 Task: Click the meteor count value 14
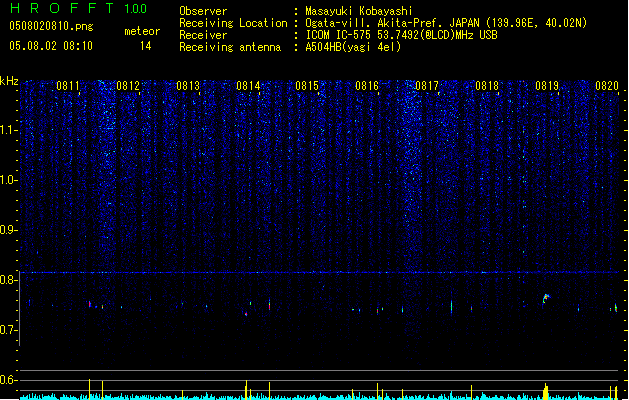point(146,46)
